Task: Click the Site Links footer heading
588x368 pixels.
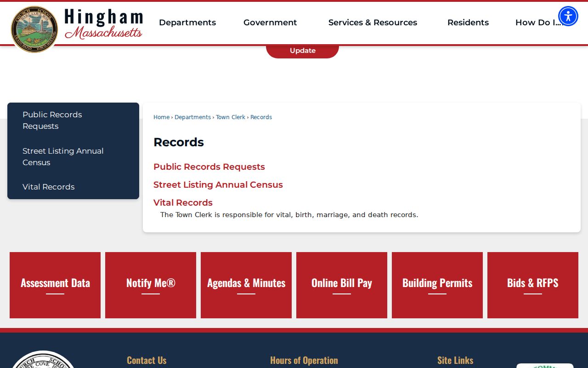Action: tap(455, 360)
